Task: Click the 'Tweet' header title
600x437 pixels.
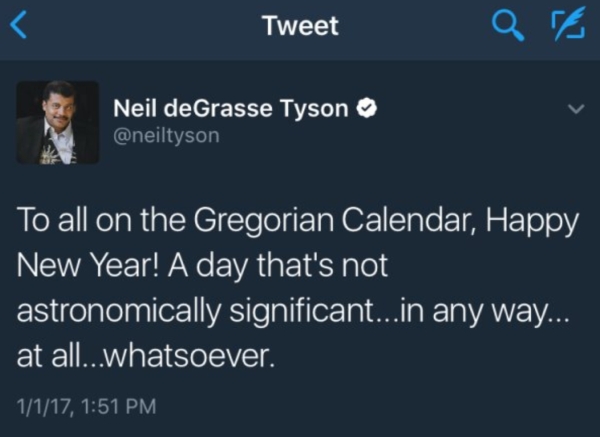Action: point(300,27)
